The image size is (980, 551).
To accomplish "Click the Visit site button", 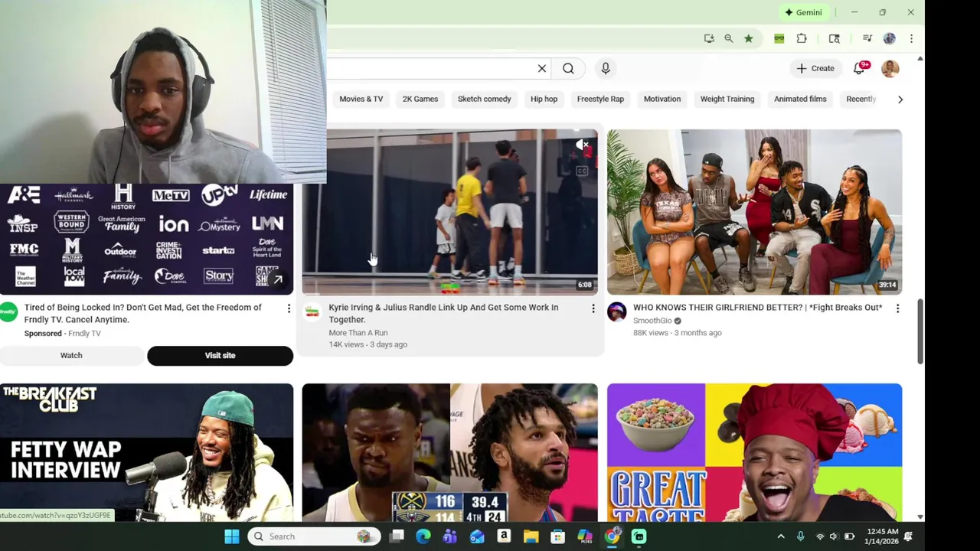I will (220, 356).
